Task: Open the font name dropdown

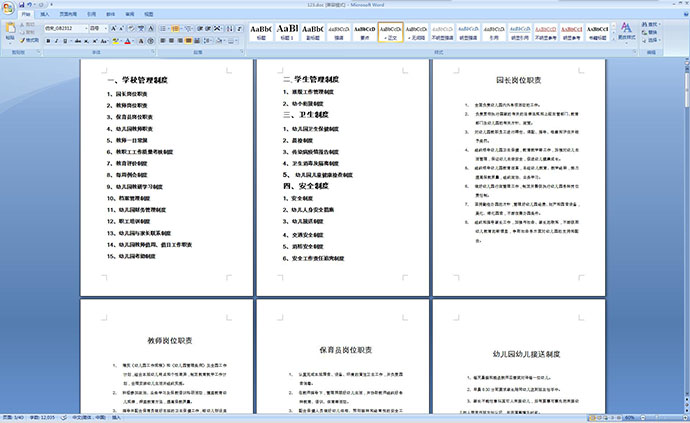Action: click(86, 28)
